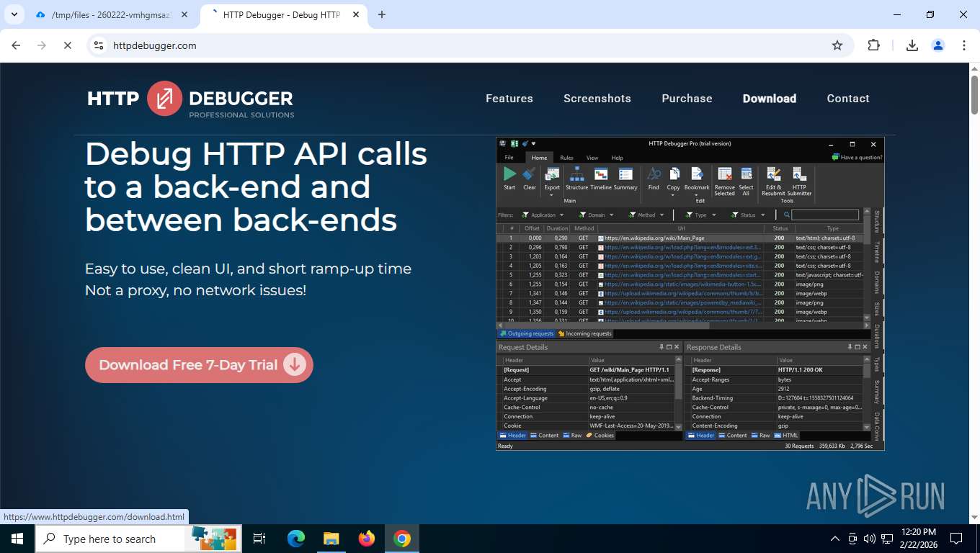This screenshot has height=553, width=980.
Task: Launch Firefox from the taskbar
Action: (x=367, y=539)
